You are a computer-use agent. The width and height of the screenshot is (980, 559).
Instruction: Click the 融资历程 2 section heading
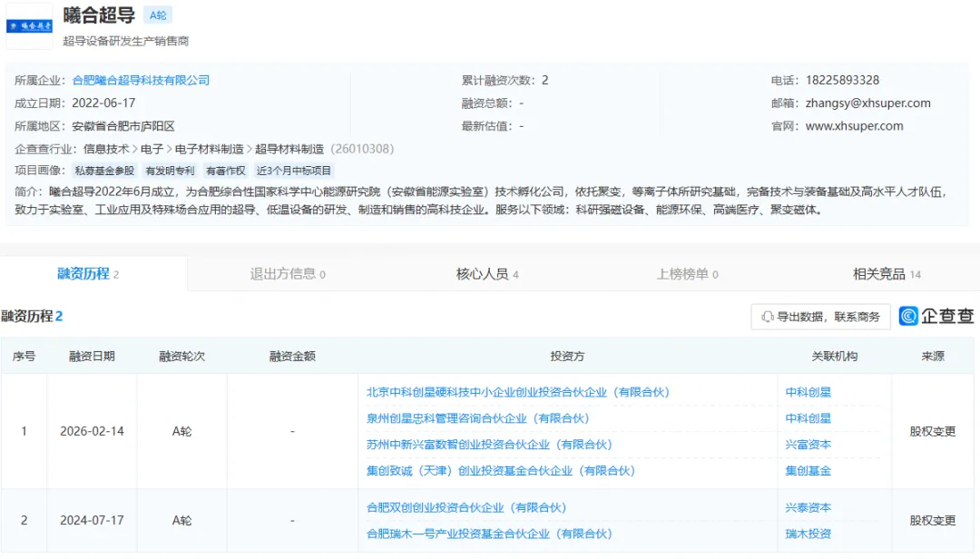coord(32,317)
